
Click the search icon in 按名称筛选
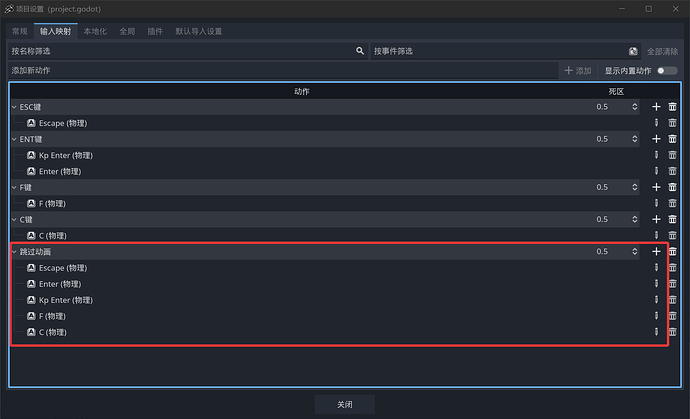tap(360, 51)
